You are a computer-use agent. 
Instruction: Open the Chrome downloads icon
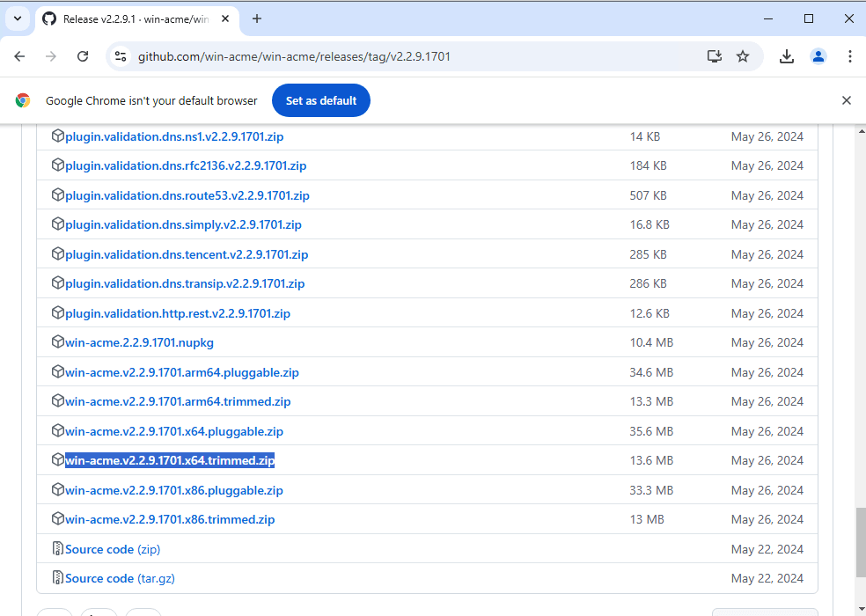[x=787, y=56]
